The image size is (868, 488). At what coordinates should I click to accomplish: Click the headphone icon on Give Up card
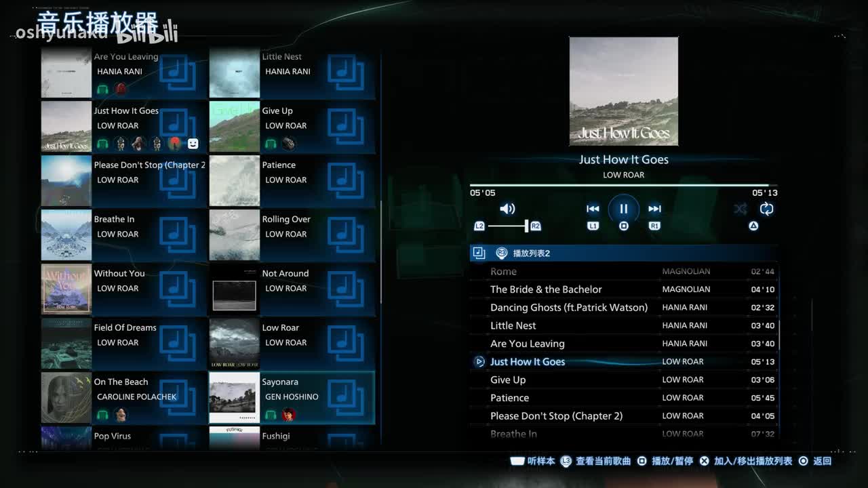pyautogui.click(x=271, y=143)
